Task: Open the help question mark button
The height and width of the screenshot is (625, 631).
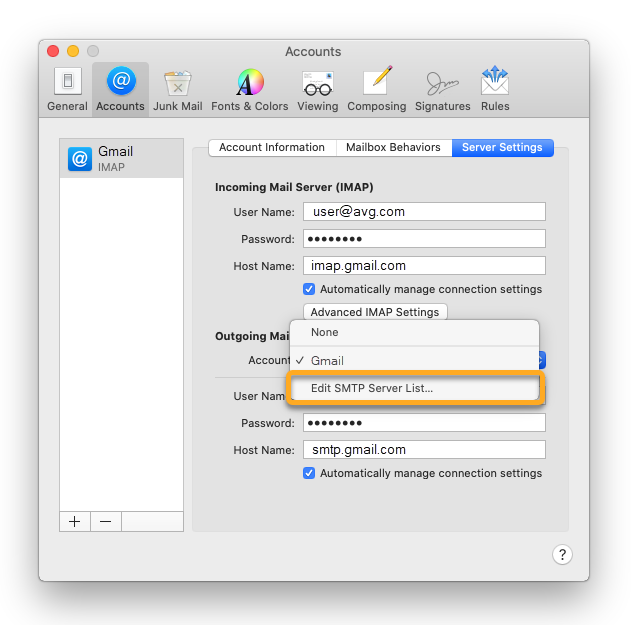Action: coord(562,555)
